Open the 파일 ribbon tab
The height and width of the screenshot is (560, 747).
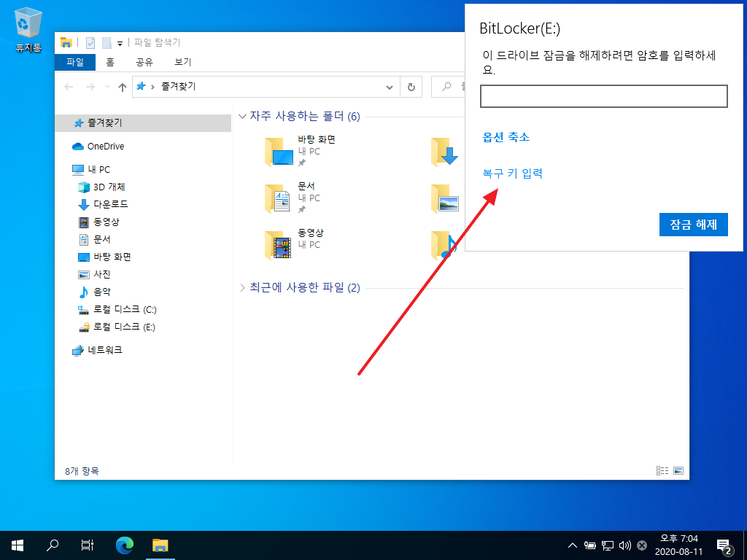pyautogui.click(x=75, y=62)
